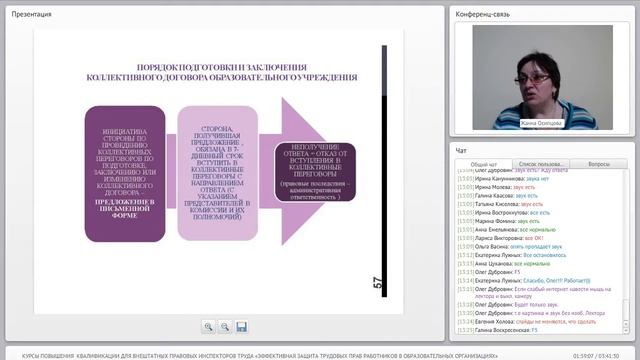Click the slide number 57
The height and width of the screenshot is (360, 640).
point(378,282)
